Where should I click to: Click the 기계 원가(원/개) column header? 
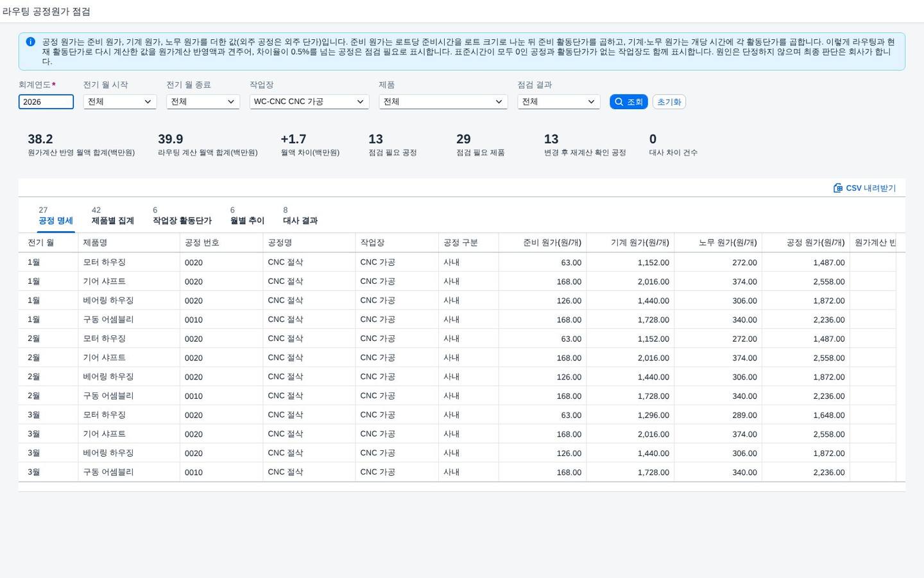630,243
